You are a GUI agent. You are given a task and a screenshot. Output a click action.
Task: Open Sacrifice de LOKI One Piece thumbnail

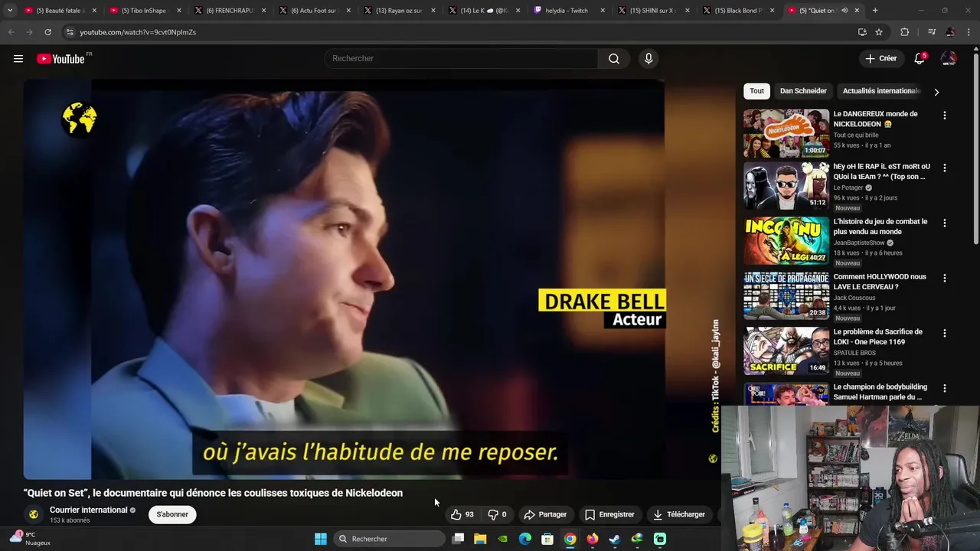click(x=786, y=351)
